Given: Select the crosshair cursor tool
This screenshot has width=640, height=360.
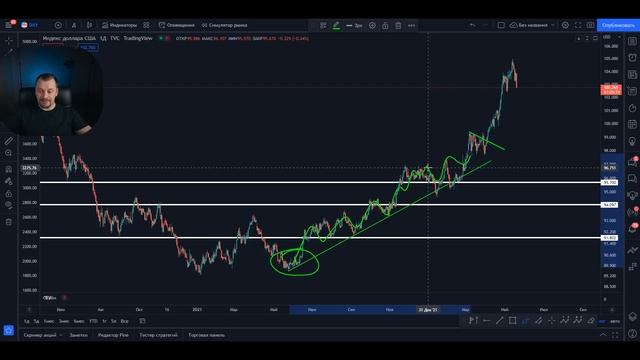Looking at the screenshot, I should point(9,41).
